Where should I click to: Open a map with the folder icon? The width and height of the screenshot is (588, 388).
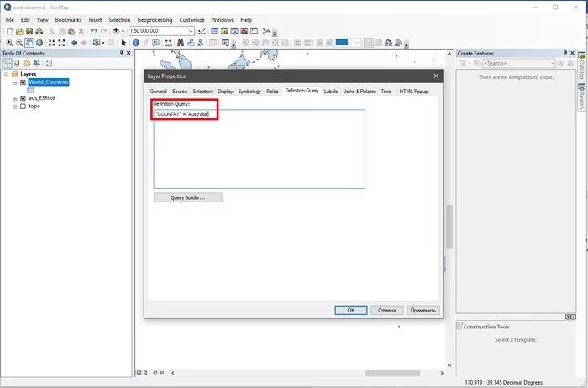[19, 31]
